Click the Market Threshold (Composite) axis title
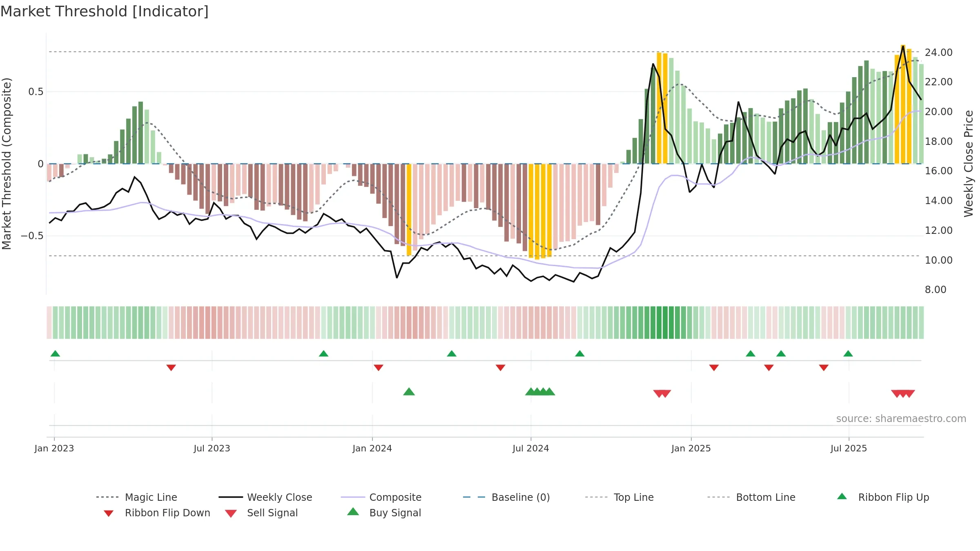Image resolution: width=980 pixels, height=551 pixels. pyautogui.click(x=7, y=164)
